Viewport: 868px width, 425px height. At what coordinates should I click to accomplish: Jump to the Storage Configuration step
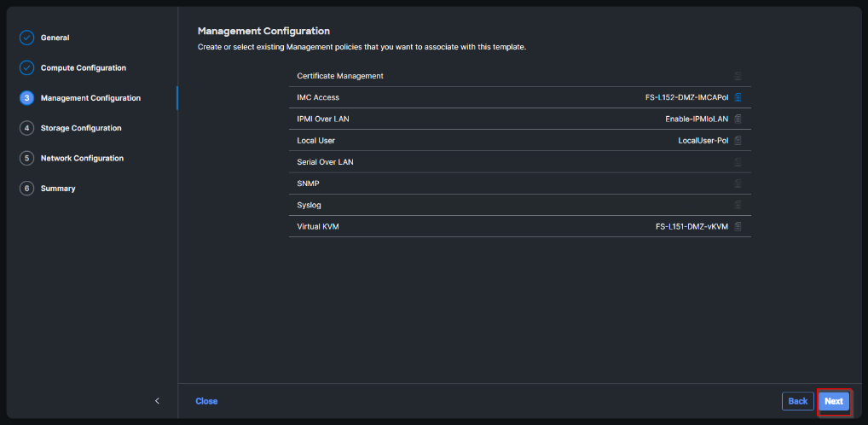80,128
